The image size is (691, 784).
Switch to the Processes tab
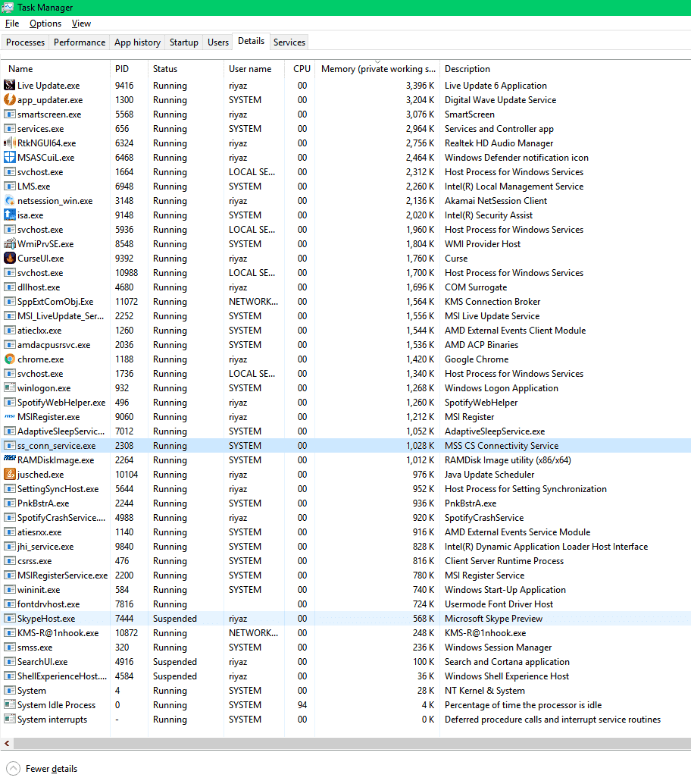(x=26, y=42)
